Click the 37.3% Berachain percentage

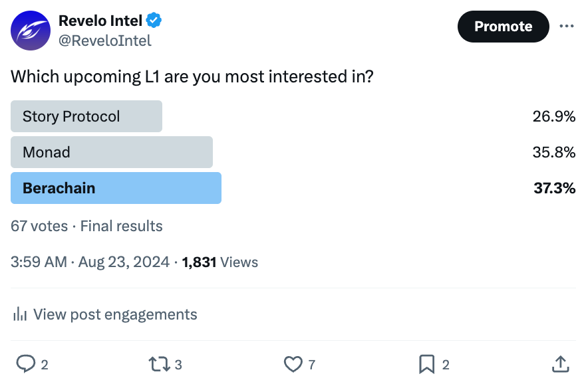coord(555,188)
